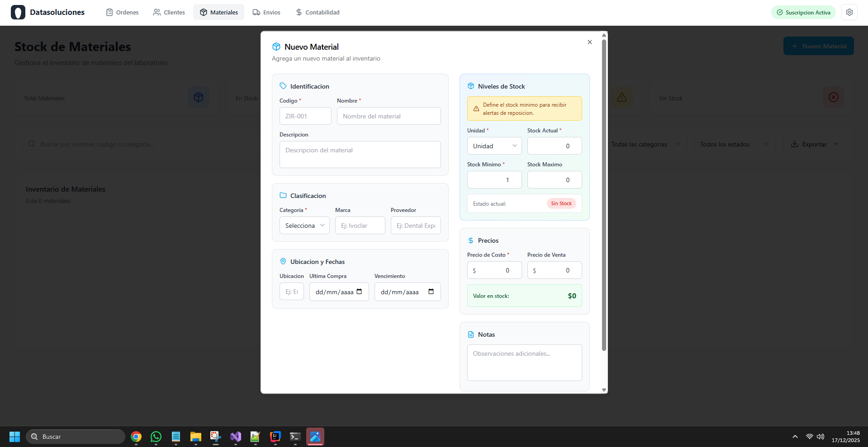Open the Exportar dropdown button
The height and width of the screenshot is (447, 868).
[x=815, y=144]
